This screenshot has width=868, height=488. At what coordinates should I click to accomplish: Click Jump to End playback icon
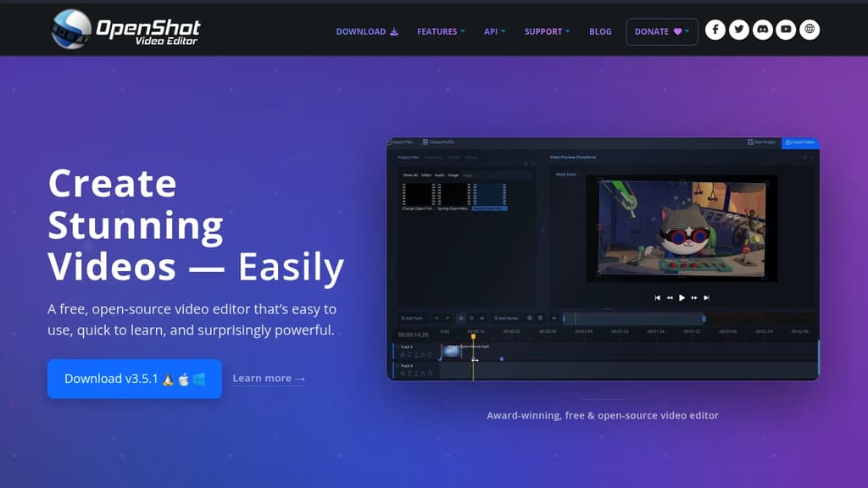pyautogui.click(x=706, y=297)
